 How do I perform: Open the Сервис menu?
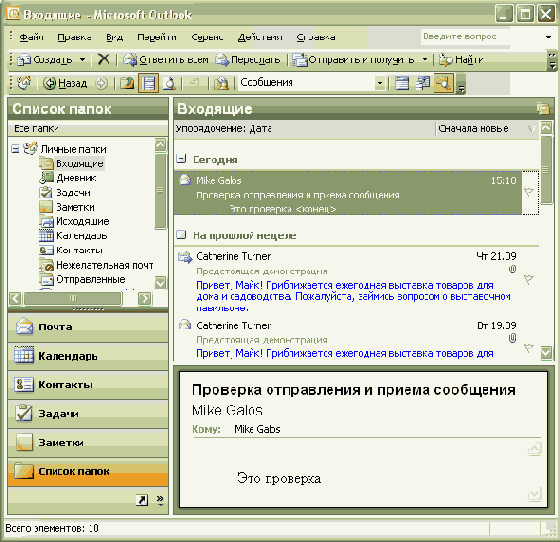tap(207, 37)
